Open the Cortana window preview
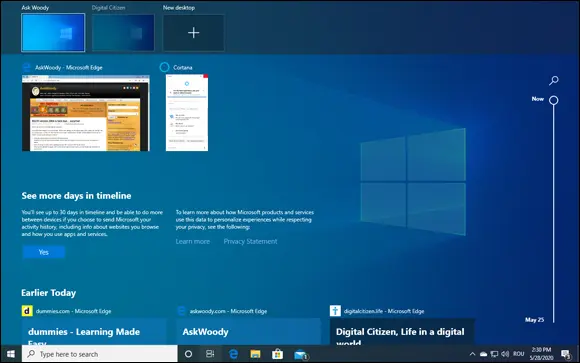Image resolution: width=580 pixels, height=363 pixels. 187,113
